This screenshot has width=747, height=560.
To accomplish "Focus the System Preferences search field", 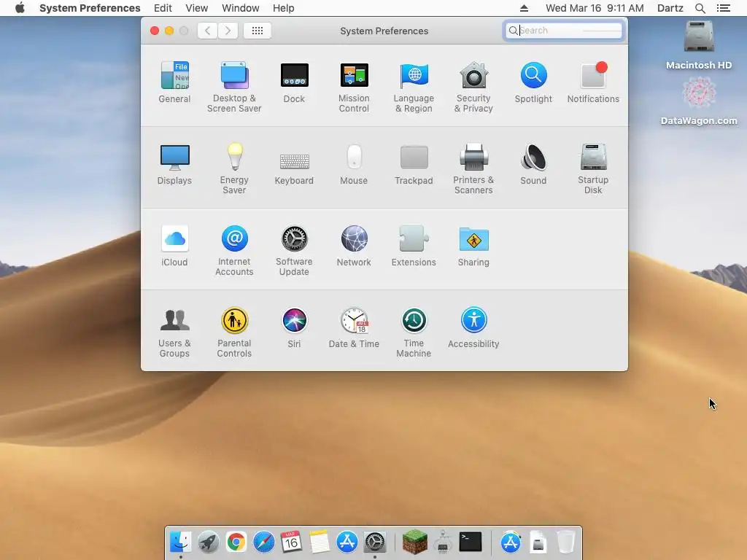I will pyautogui.click(x=563, y=31).
